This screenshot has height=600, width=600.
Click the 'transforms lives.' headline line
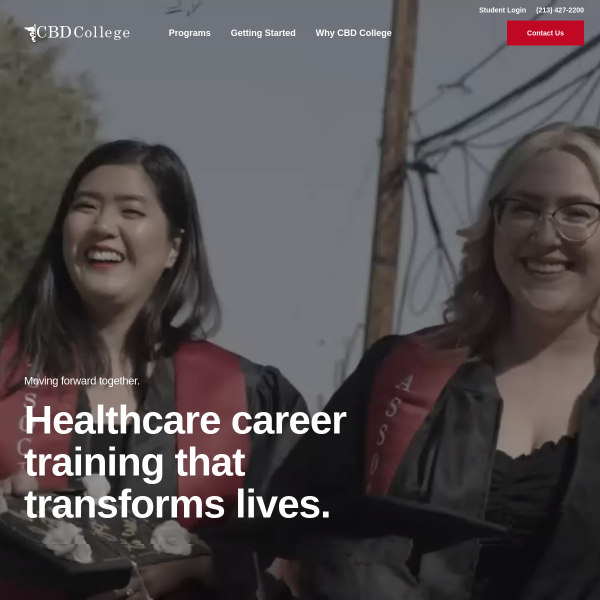pos(178,504)
